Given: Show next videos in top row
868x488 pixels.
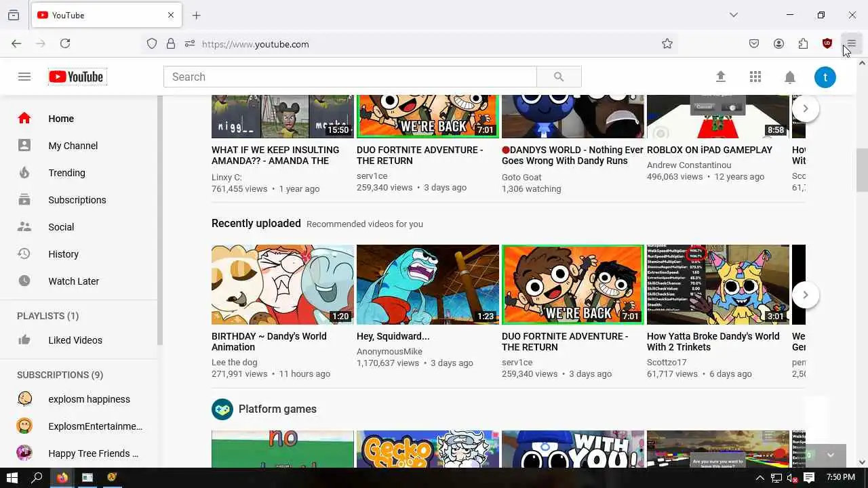Looking at the screenshot, I should pyautogui.click(x=805, y=108).
